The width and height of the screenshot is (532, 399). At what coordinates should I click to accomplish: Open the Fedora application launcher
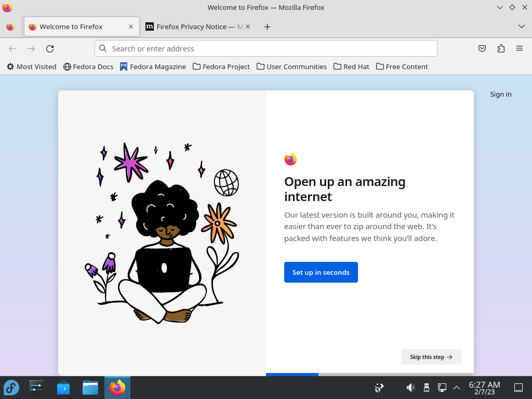[x=11, y=388]
